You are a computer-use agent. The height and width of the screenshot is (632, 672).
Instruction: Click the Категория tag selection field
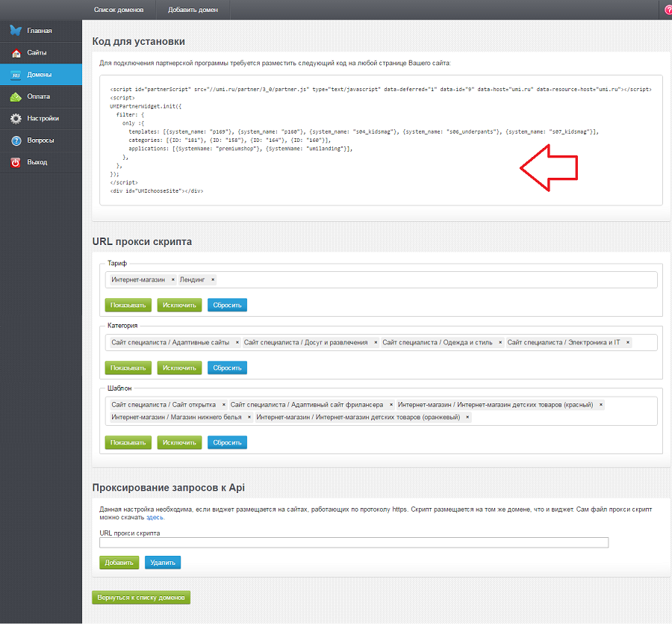pyautogui.click(x=381, y=342)
